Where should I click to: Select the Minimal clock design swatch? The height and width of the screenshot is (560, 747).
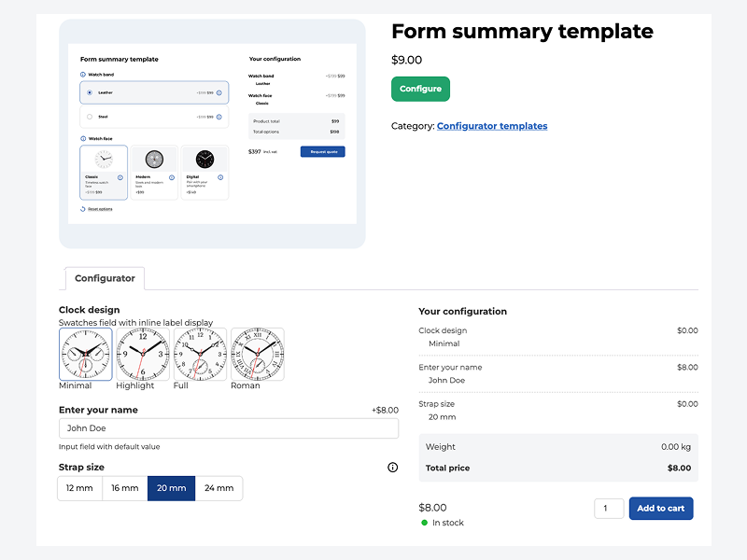pyautogui.click(x=86, y=354)
